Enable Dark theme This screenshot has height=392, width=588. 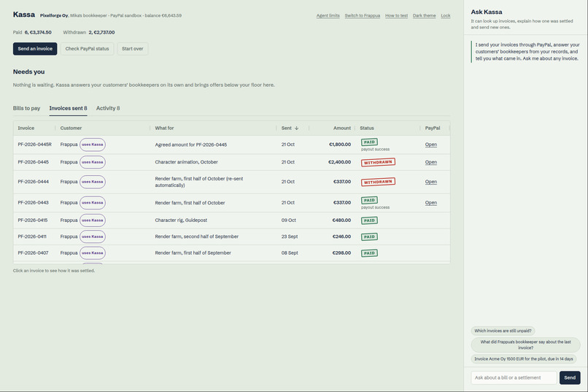point(424,16)
